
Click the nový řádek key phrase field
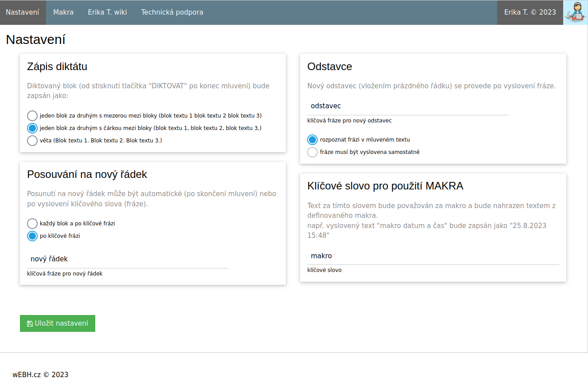tap(128, 259)
